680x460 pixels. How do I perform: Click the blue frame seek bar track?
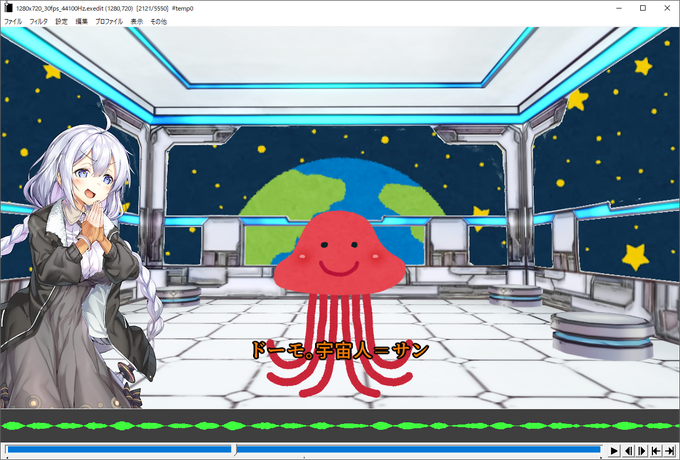(x=304, y=450)
